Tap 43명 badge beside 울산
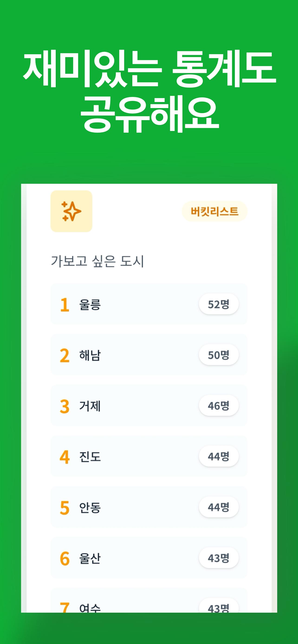 [218, 558]
